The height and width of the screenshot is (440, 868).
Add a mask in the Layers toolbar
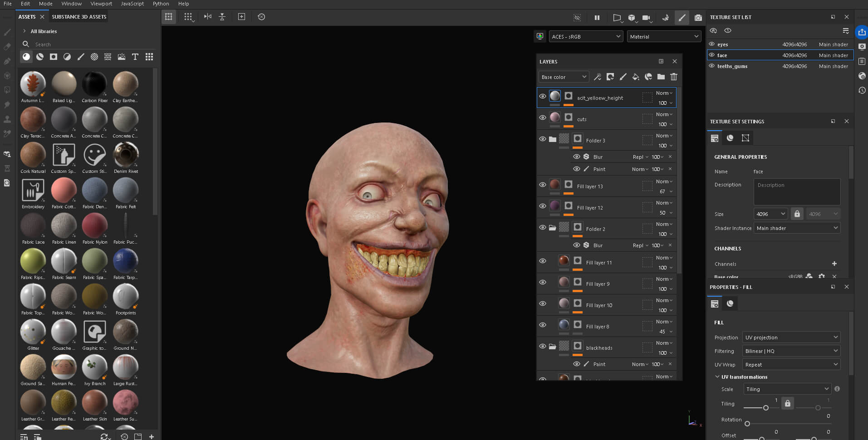[x=610, y=77]
